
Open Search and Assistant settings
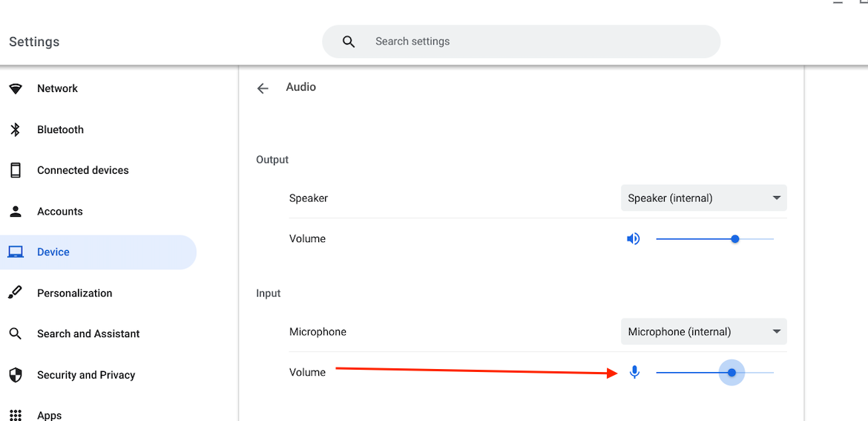point(88,334)
